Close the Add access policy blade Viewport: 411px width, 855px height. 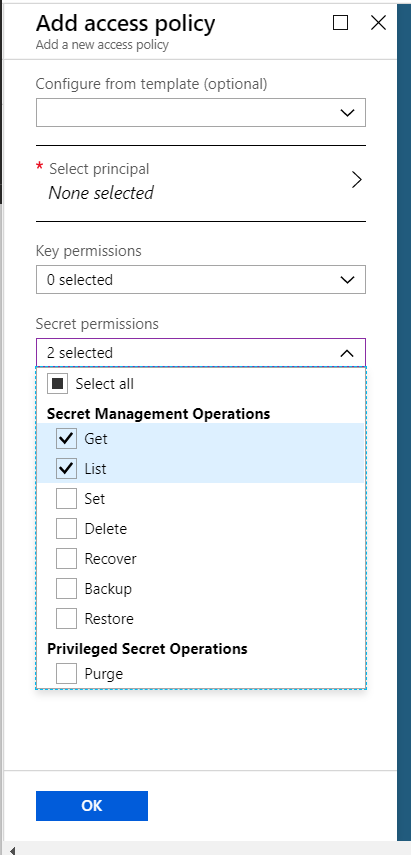coord(378,22)
